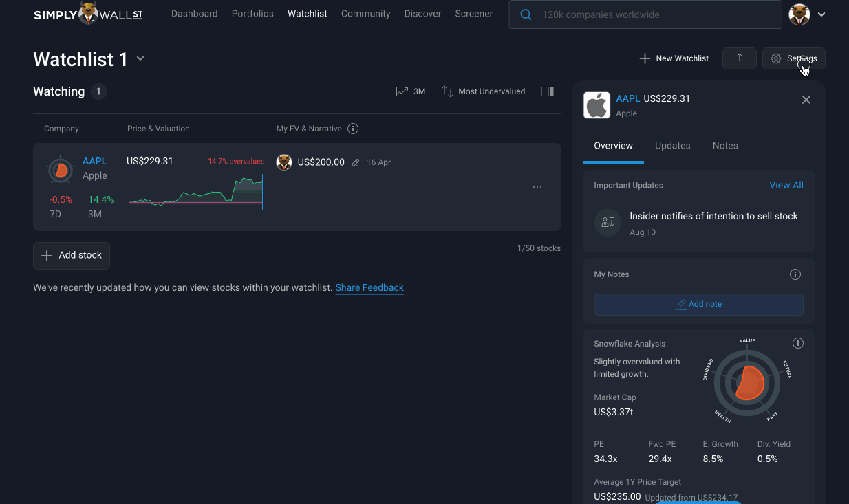Click the New Watchlist plus button
The height and width of the screenshot is (504, 849).
pyautogui.click(x=674, y=58)
